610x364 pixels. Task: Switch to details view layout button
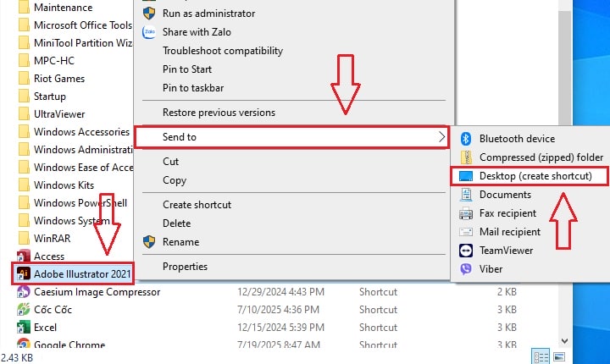coord(541,356)
